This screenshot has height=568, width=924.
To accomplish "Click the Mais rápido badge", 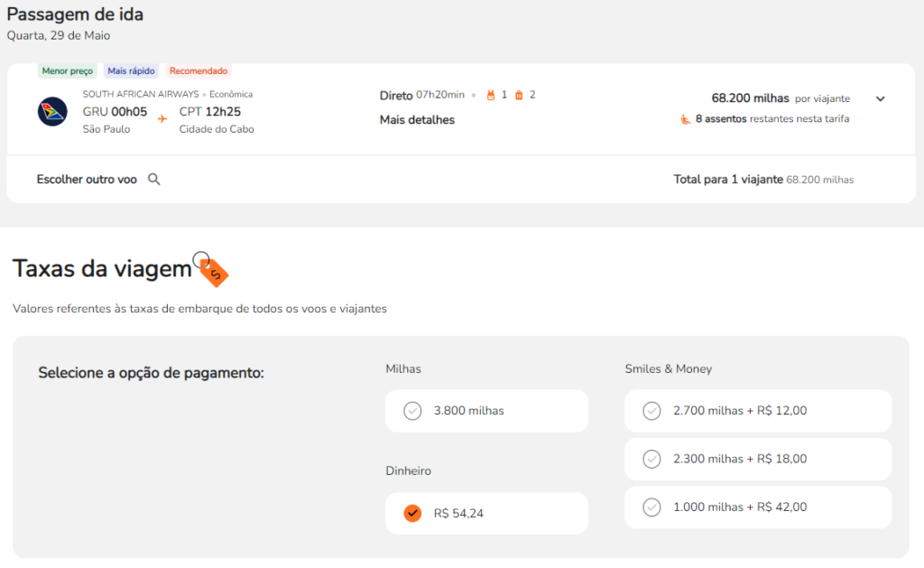I will pyautogui.click(x=131, y=70).
